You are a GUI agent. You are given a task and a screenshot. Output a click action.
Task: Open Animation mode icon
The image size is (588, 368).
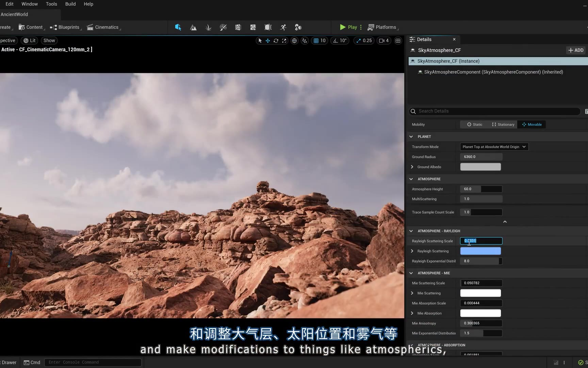click(283, 27)
